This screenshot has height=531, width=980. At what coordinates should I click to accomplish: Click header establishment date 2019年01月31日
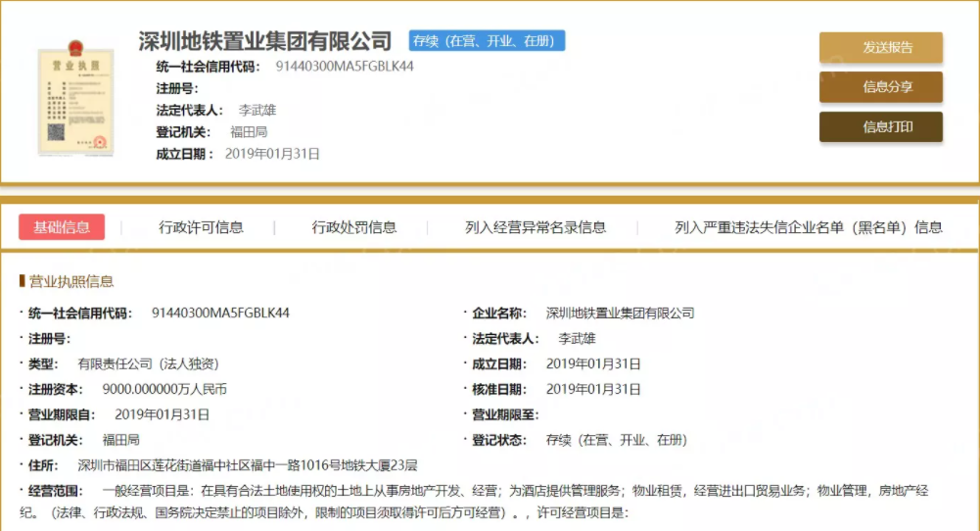point(272,154)
